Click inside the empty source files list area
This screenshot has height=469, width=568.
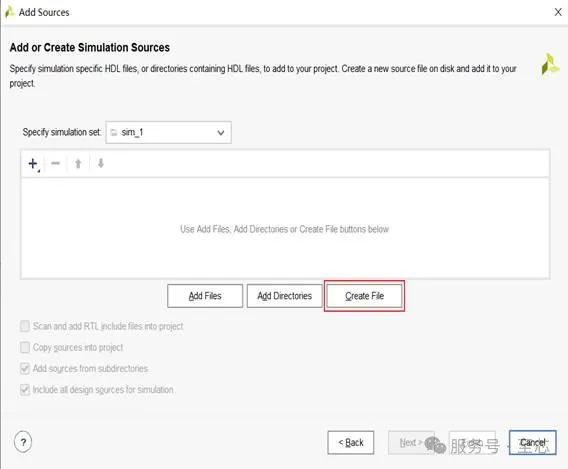coord(285,229)
